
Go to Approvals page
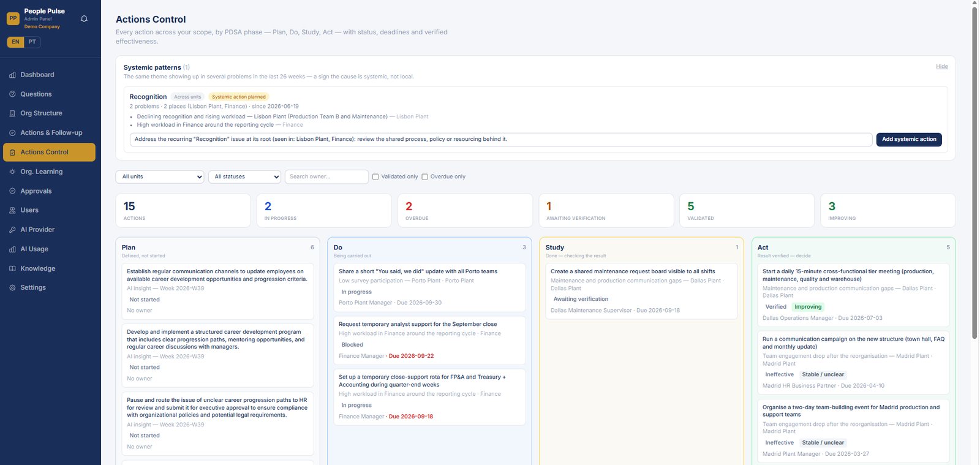point(49,191)
